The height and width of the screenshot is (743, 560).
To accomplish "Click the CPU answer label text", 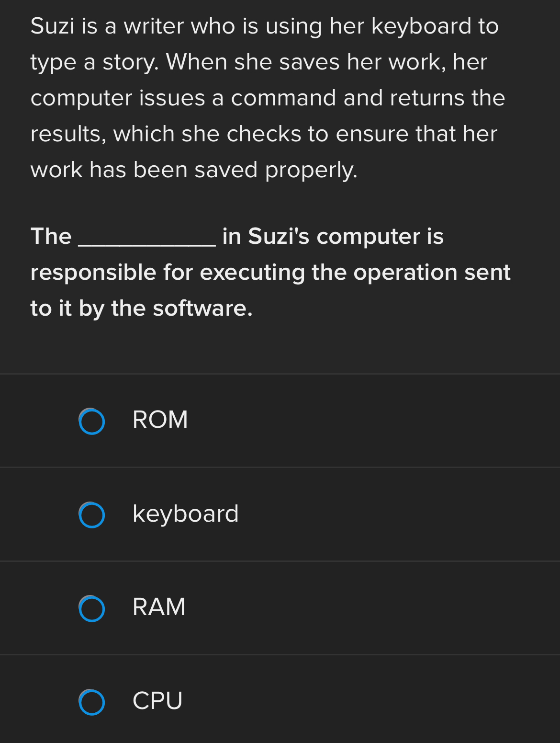I will pos(157,701).
